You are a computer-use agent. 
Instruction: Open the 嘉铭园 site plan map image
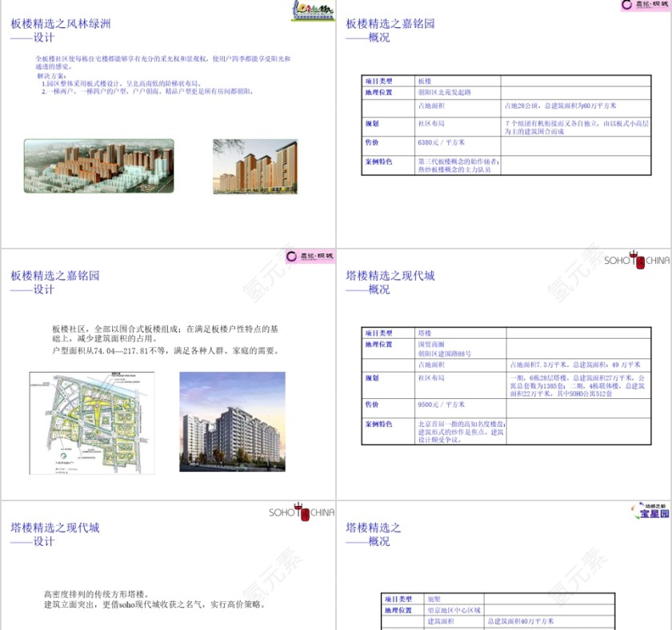click(81, 422)
